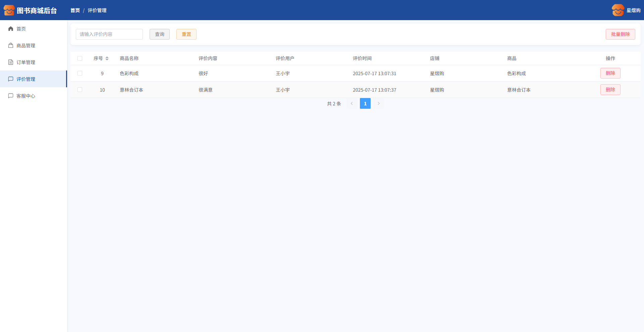
Task: Open the 星熠购 user account menu
Action: [633, 10]
